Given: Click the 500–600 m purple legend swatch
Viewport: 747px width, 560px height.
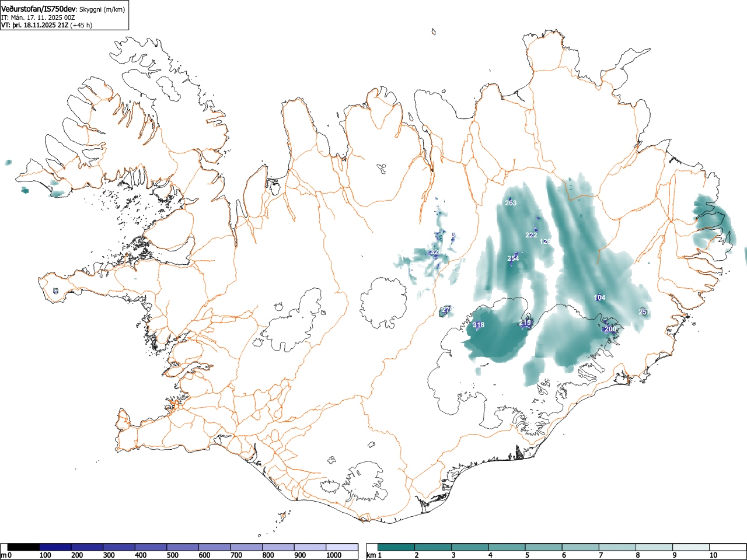Looking at the screenshot, I should [x=183, y=547].
